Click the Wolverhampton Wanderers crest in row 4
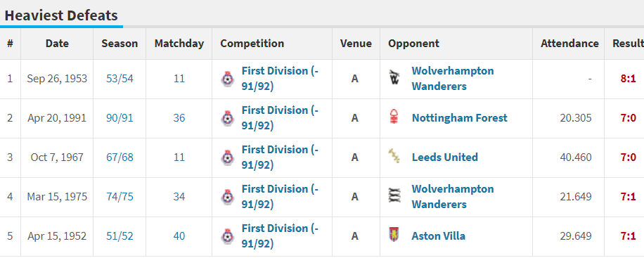The height and width of the screenshot is (258, 644). coord(394,196)
